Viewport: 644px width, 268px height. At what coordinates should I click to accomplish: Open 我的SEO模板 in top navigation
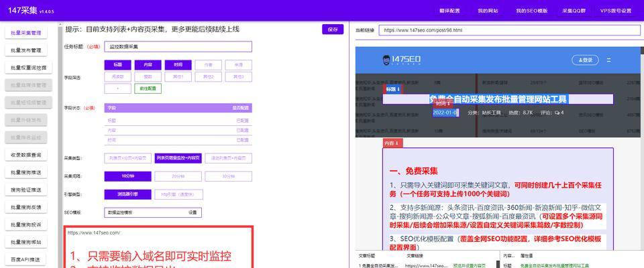(532, 11)
